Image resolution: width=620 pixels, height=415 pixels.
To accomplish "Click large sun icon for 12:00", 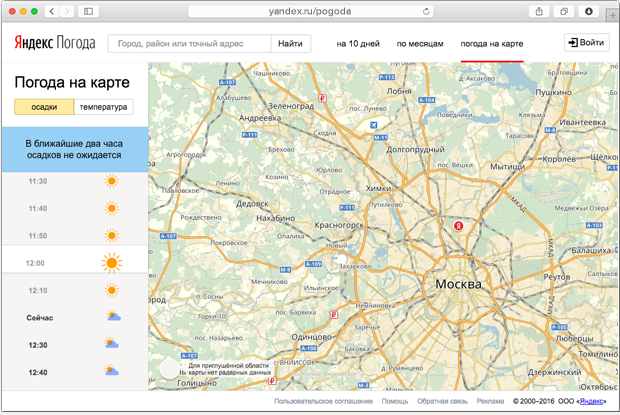I will pyautogui.click(x=112, y=263).
